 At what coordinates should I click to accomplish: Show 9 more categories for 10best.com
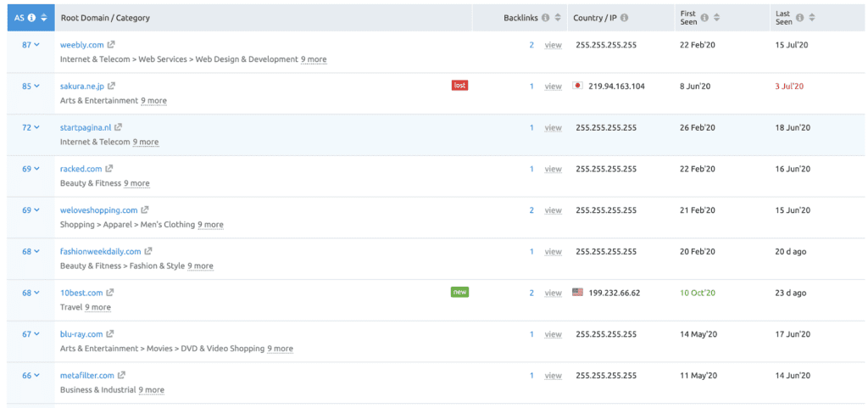[98, 307]
